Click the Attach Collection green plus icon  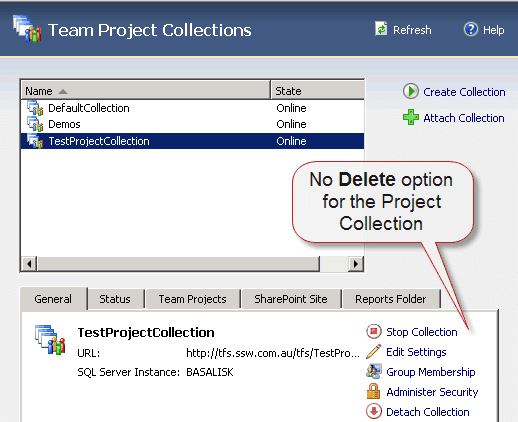pos(411,117)
